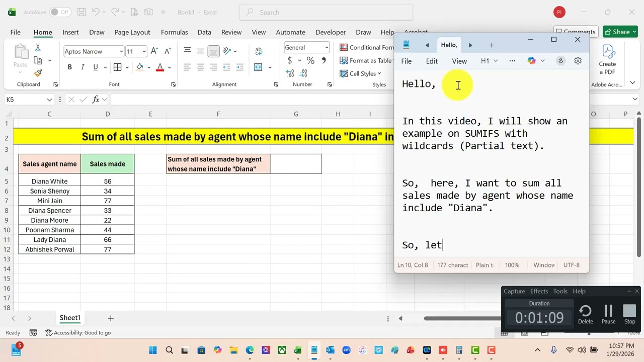
Task: Delete the current recording
Action: tap(585, 314)
